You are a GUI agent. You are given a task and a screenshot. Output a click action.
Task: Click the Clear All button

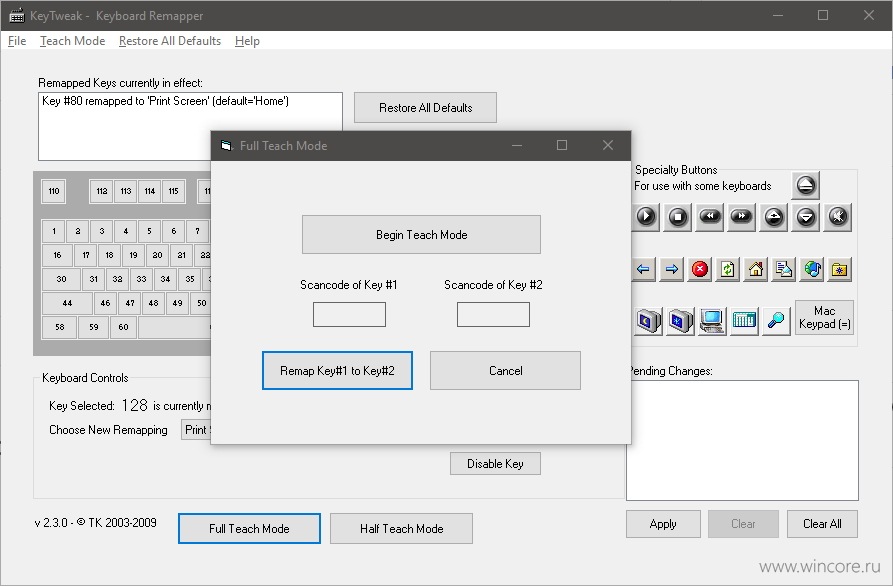pos(822,524)
